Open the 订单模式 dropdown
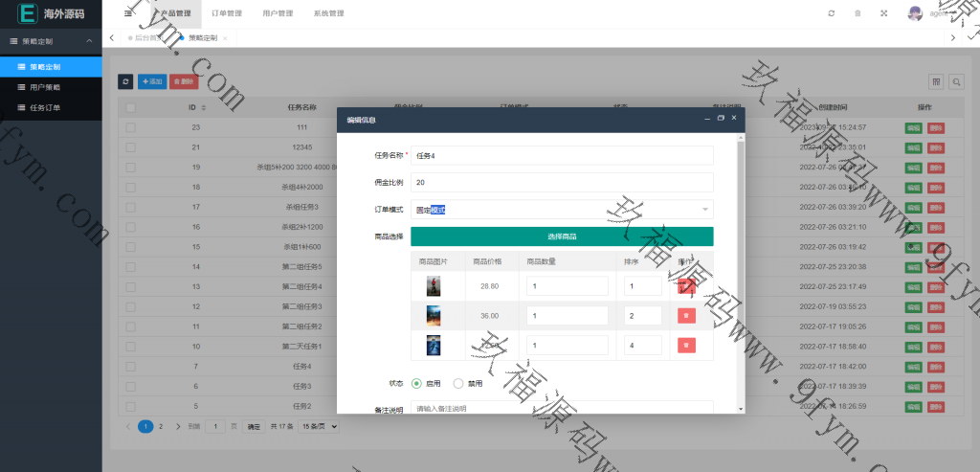Viewport: 980px width, 472px height. pyautogui.click(x=562, y=210)
